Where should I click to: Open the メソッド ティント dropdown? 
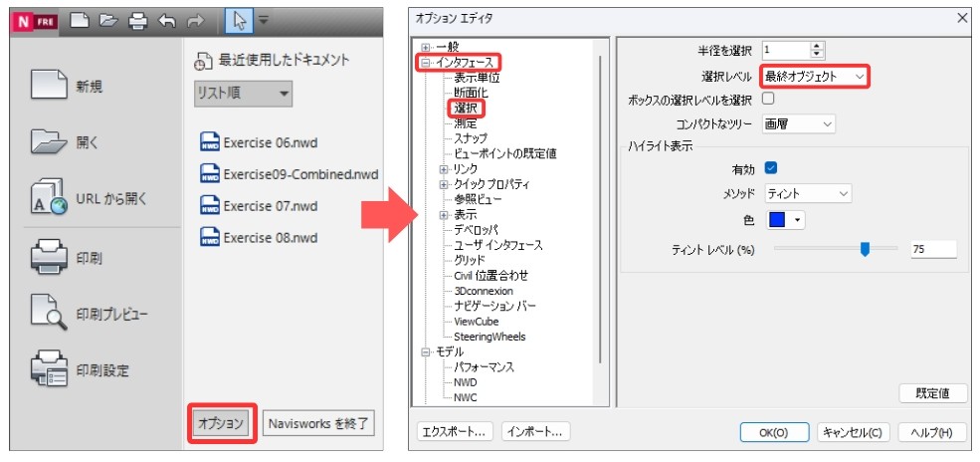[808, 194]
